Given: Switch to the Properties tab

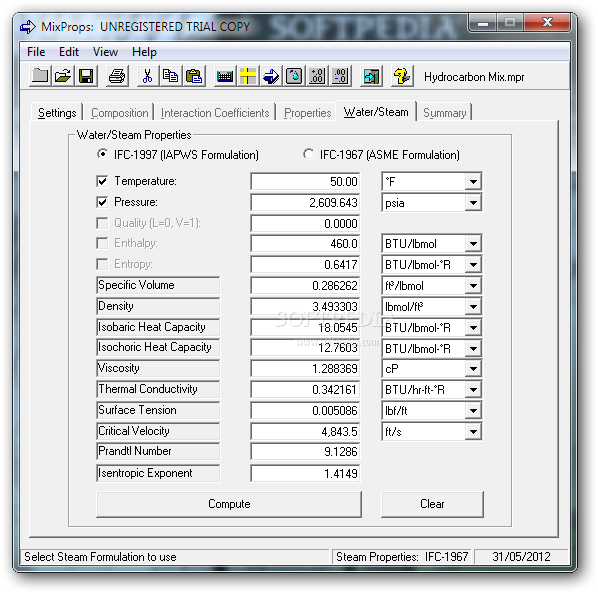Looking at the screenshot, I should coord(307,113).
